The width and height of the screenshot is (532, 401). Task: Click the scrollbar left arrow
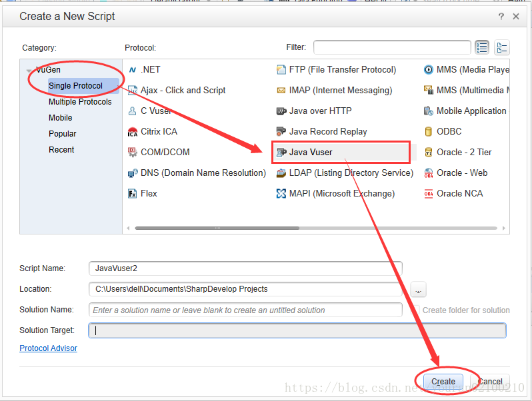pyautogui.click(x=128, y=228)
